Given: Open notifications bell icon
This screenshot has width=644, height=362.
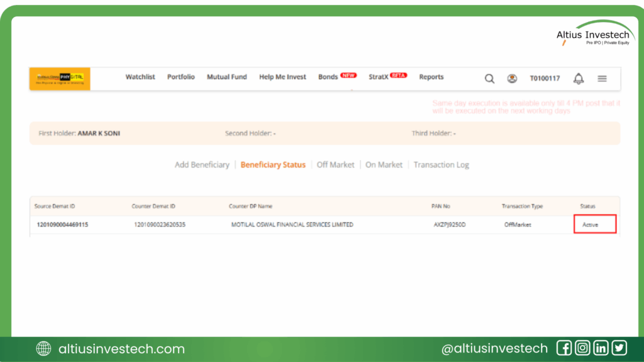Looking at the screenshot, I should tap(579, 79).
